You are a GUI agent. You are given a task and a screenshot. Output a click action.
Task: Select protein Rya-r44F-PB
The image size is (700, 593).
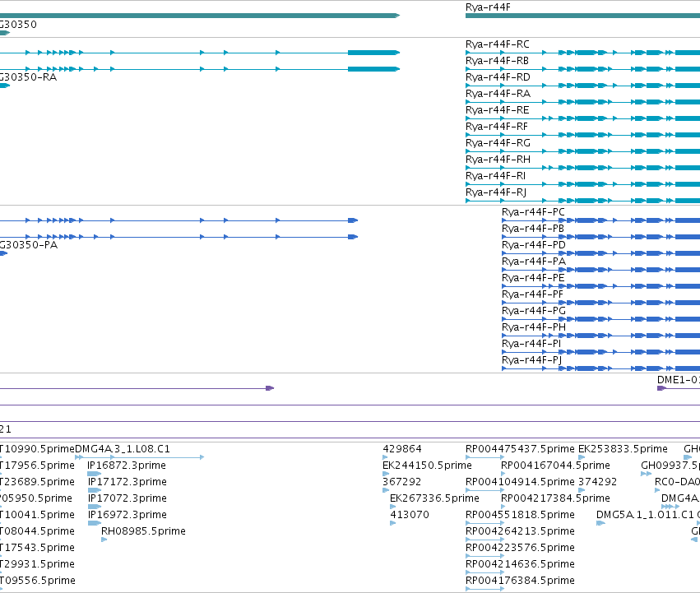tap(533, 229)
